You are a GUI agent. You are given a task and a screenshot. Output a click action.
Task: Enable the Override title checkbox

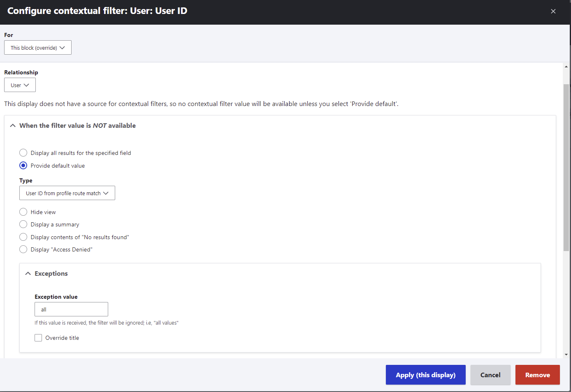[x=38, y=337]
